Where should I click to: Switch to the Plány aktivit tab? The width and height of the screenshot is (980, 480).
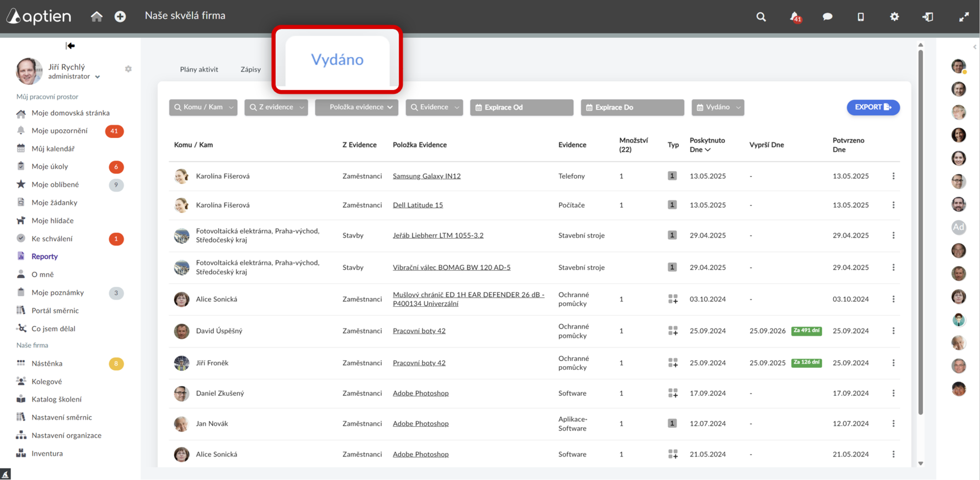199,69
